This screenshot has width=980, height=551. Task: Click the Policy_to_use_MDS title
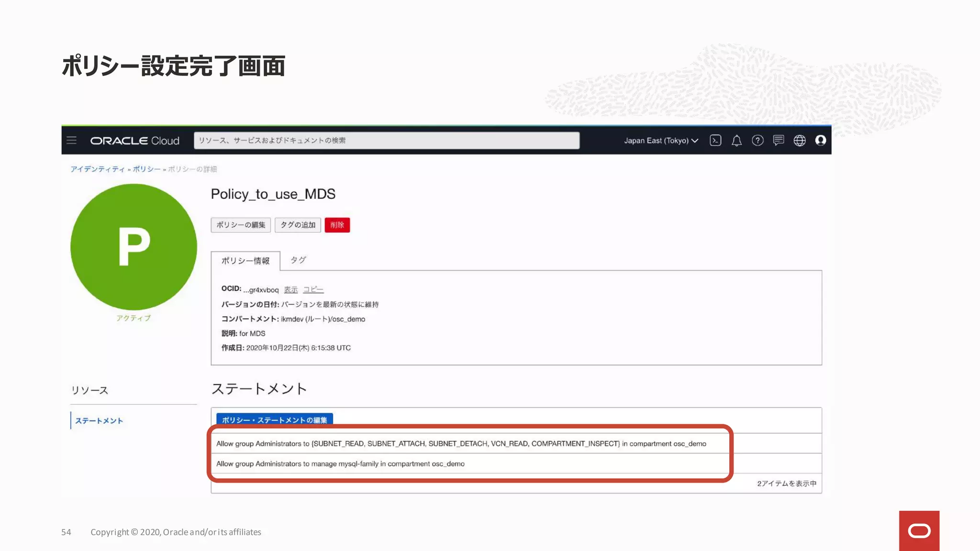273,194
